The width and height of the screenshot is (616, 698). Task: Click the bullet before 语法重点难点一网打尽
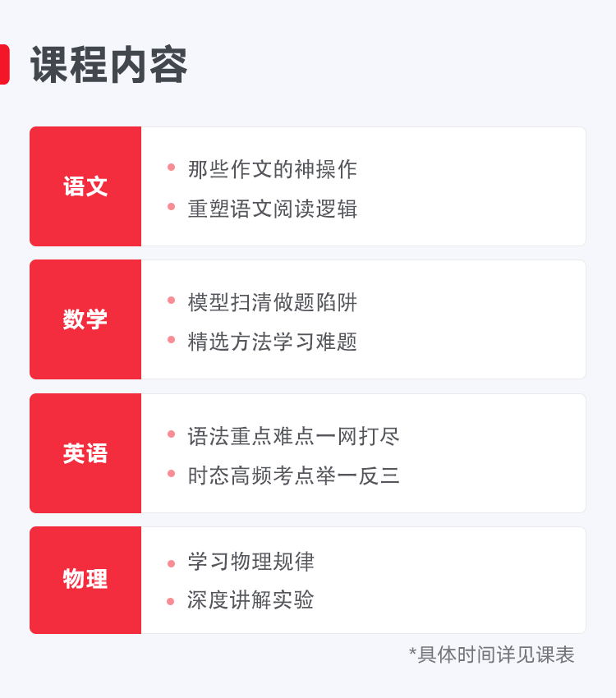click(171, 434)
